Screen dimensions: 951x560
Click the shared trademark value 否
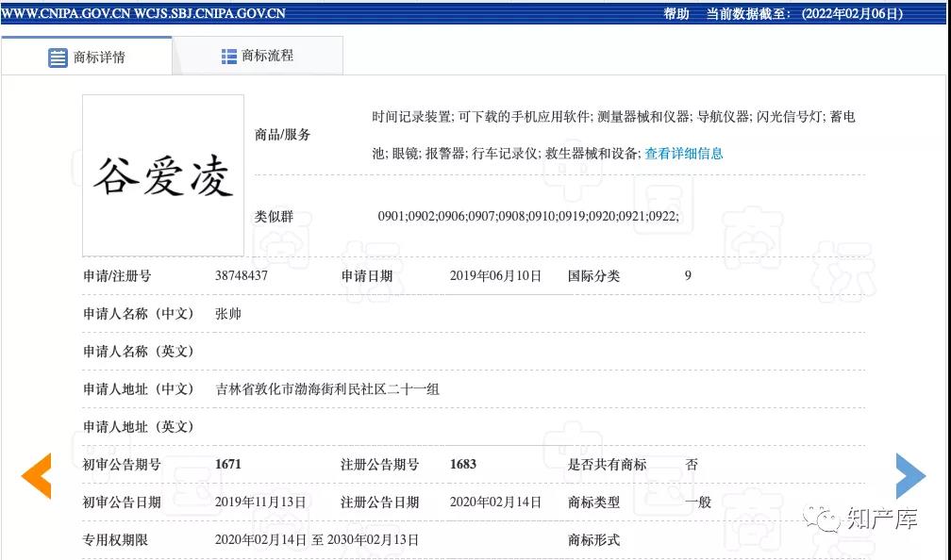pyautogui.click(x=692, y=464)
